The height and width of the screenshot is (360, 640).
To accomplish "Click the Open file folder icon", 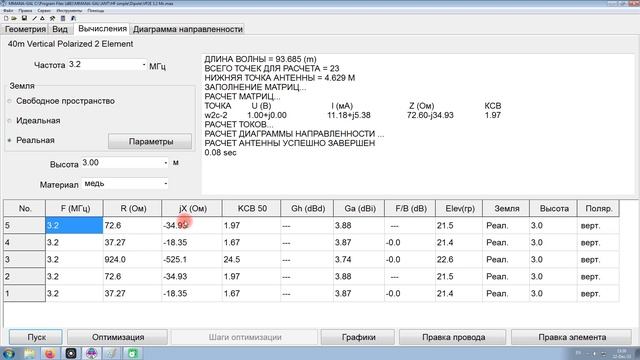I will [x=14, y=18].
